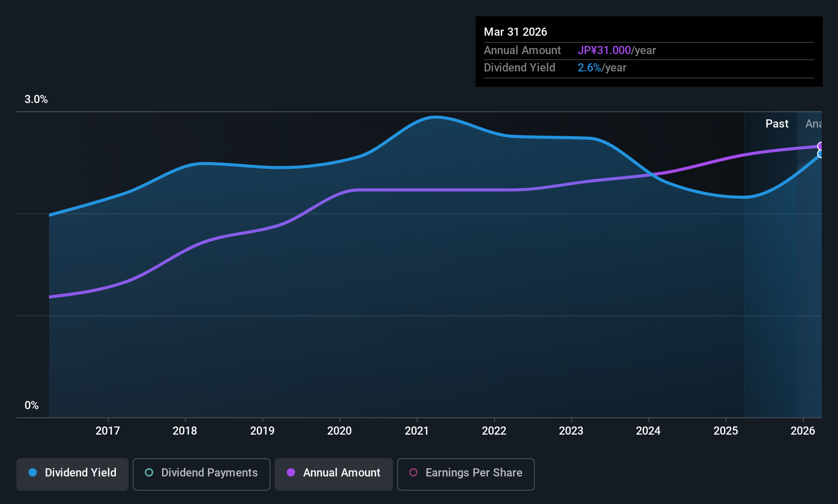Show the Earnings Per Share series
The height and width of the screenshot is (504, 838).
(x=465, y=474)
